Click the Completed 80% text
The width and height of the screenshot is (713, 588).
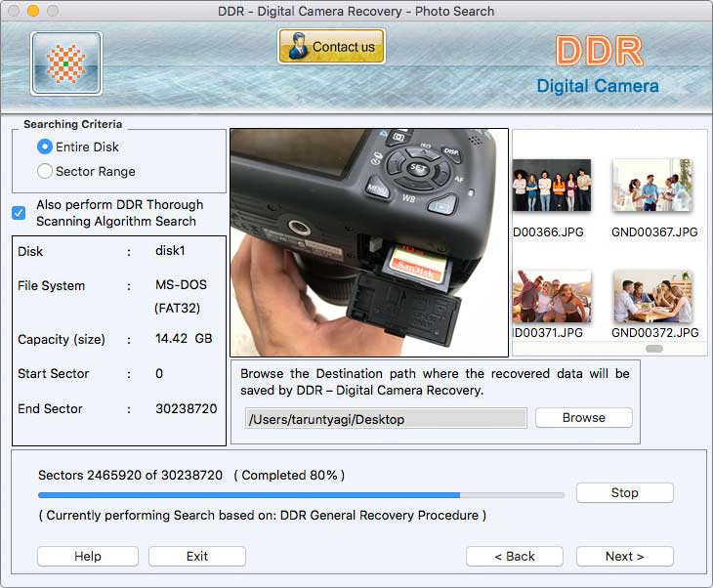click(x=289, y=476)
